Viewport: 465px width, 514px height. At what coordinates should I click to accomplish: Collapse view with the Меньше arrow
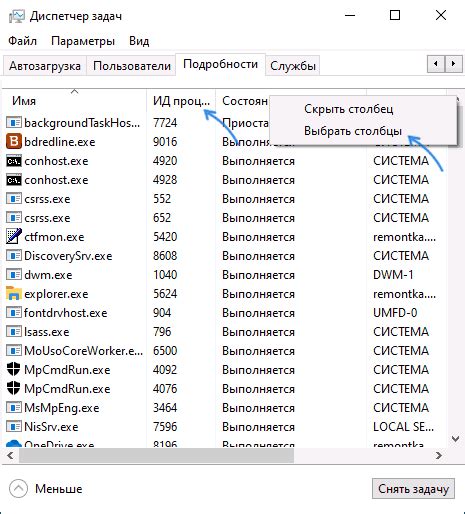[x=18, y=489]
